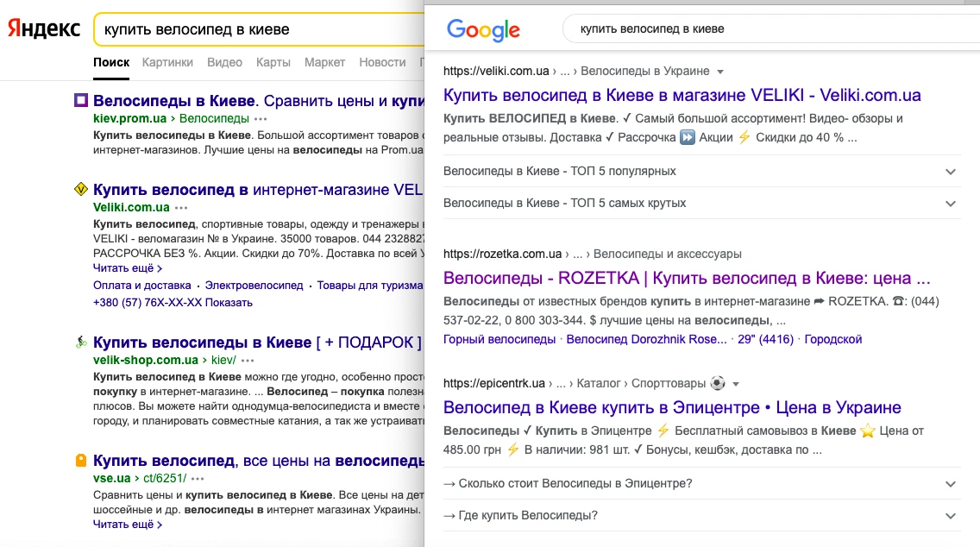Screen dimensions: 980x547
Task: Click 'Товары для туризма' sitelink
Action: [x=370, y=286]
